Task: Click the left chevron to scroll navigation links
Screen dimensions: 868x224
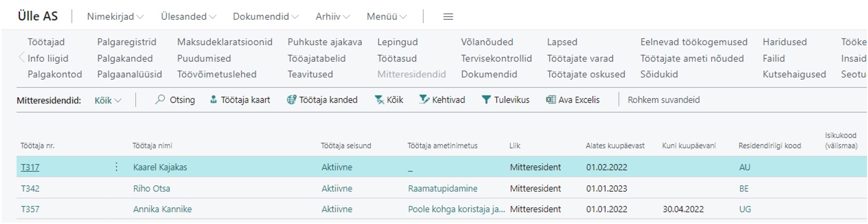Action: [21, 58]
